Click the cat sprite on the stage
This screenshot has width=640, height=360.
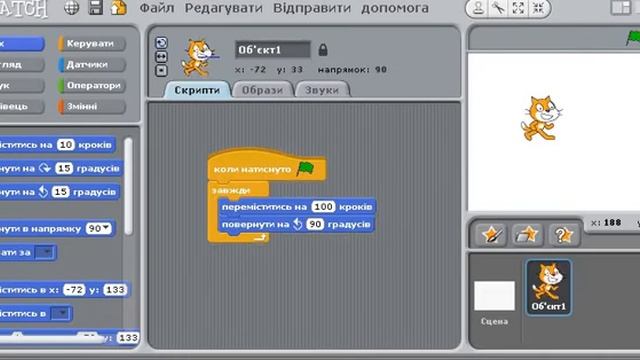tap(541, 118)
